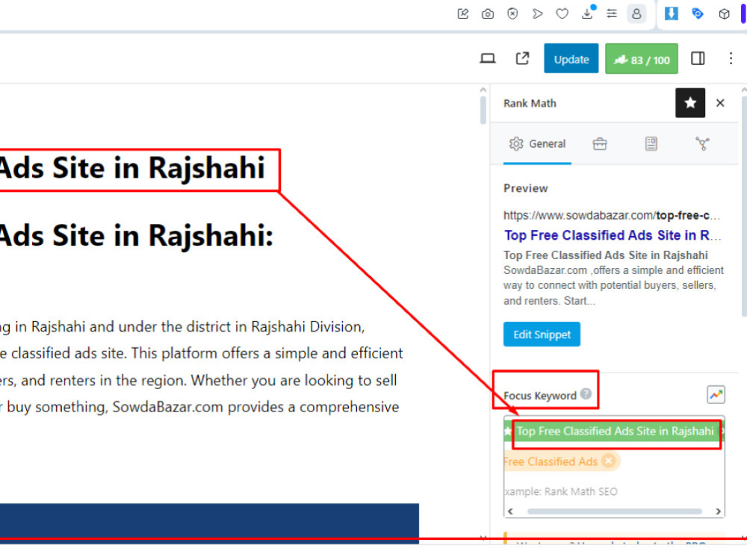Open the keyword trends chart icon

(x=716, y=394)
